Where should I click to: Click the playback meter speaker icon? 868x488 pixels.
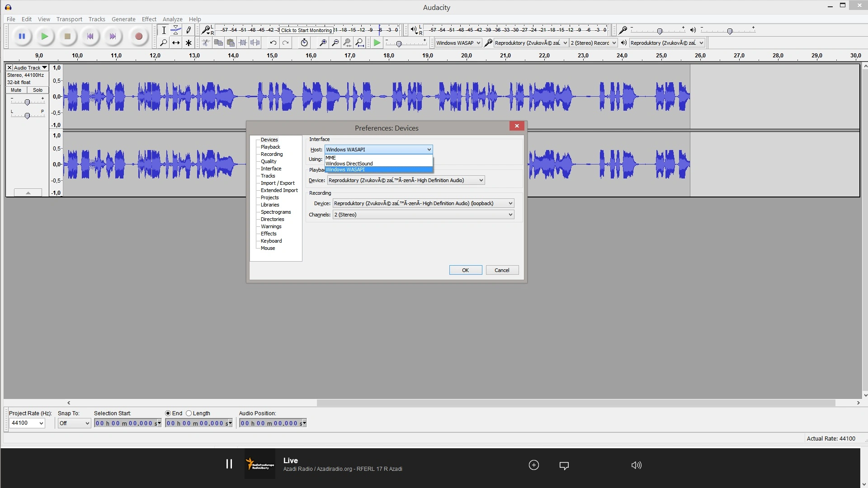414,30
